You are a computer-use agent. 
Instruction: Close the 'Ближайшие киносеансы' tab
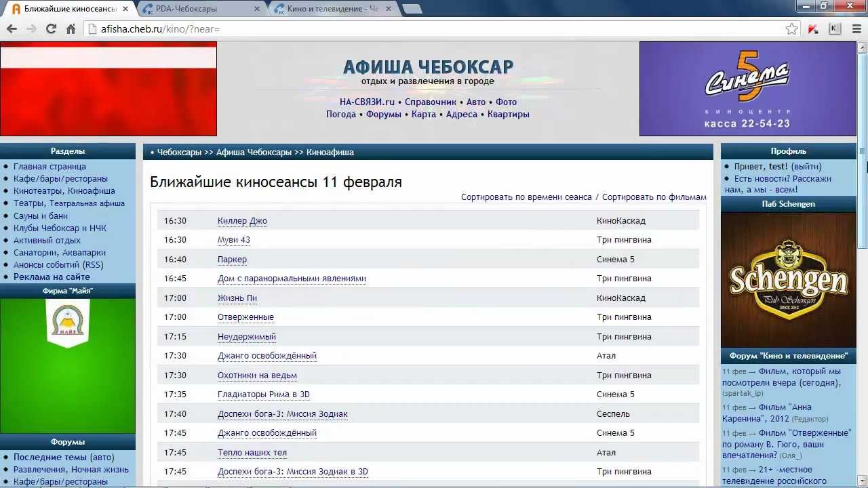125,9
